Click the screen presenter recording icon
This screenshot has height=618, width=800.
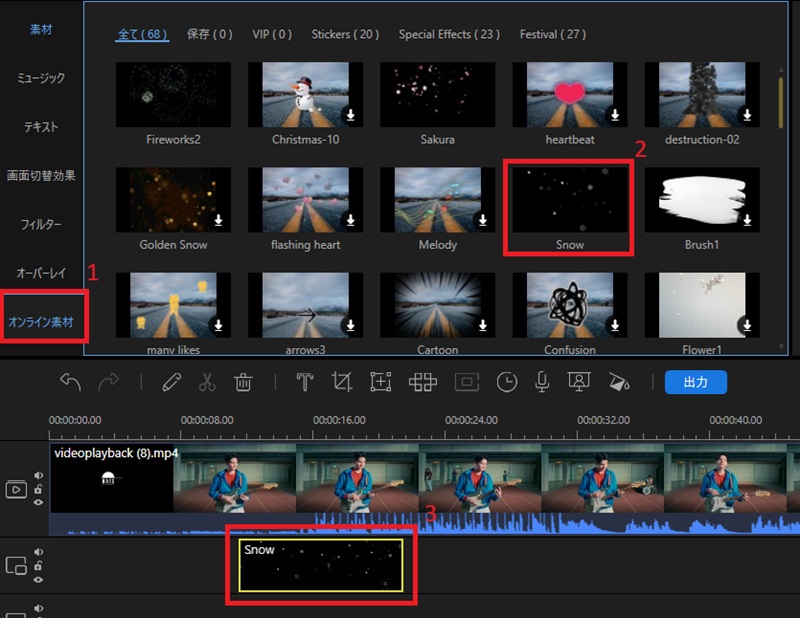click(x=579, y=382)
